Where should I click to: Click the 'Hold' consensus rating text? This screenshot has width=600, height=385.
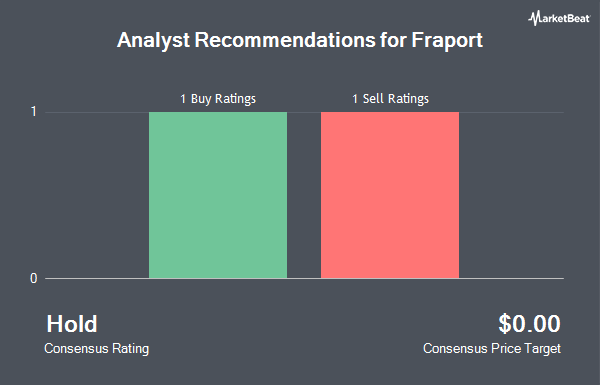(x=72, y=324)
